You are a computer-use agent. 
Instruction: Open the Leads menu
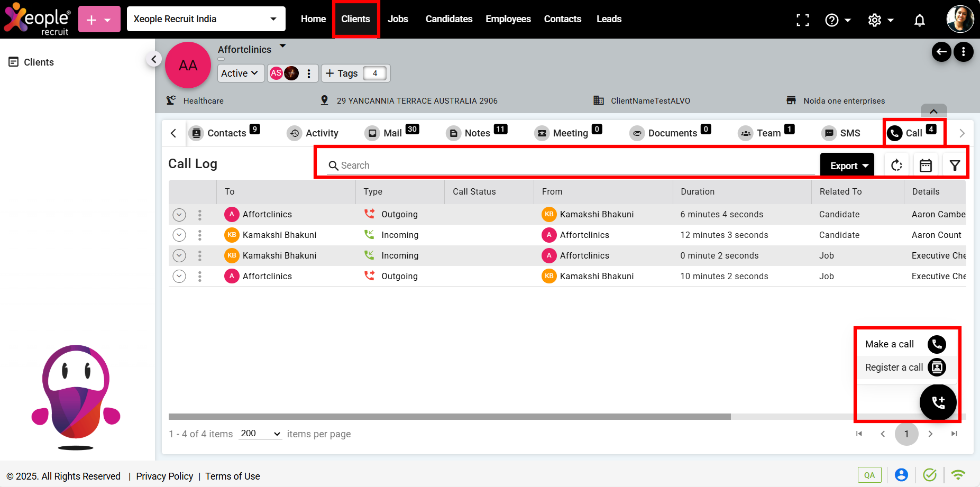pyautogui.click(x=609, y=19)
